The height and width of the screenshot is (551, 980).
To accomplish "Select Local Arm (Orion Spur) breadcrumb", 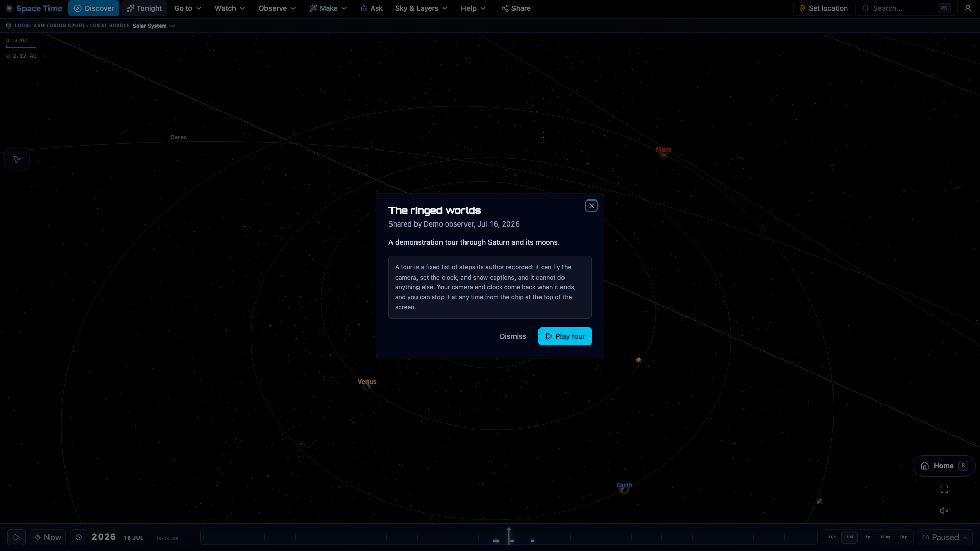I will click(x=50, y=26).
